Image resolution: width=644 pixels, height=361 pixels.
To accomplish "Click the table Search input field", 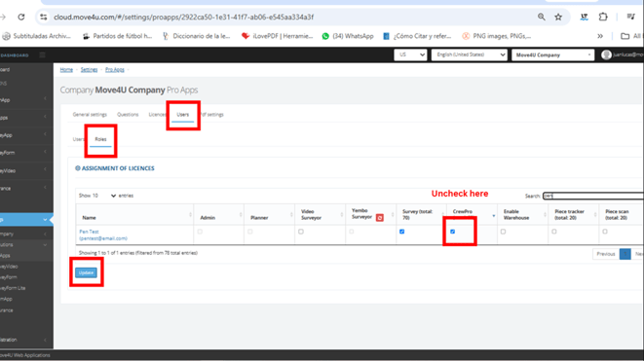I will (593, 196).
